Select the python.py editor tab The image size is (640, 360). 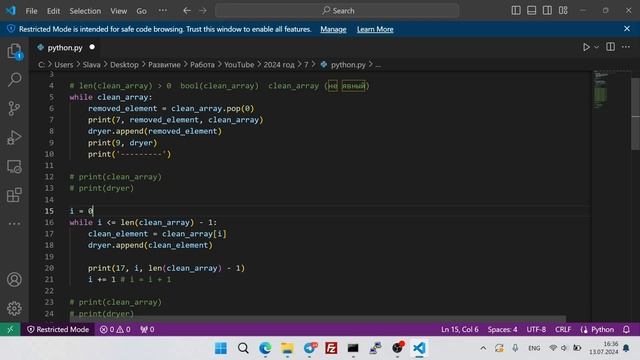[65, 48]
